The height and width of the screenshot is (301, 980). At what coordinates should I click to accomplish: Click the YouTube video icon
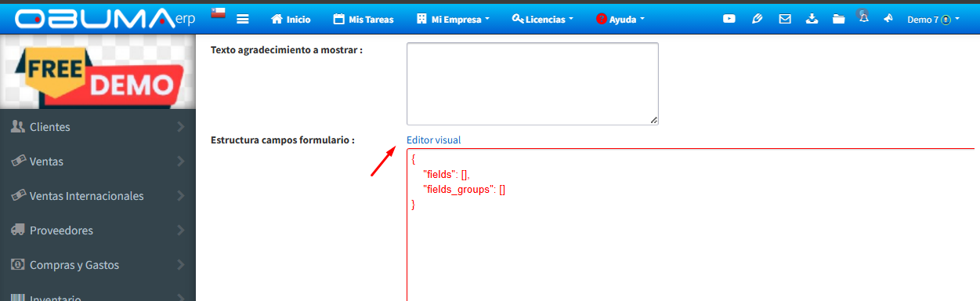coord(729,20)
